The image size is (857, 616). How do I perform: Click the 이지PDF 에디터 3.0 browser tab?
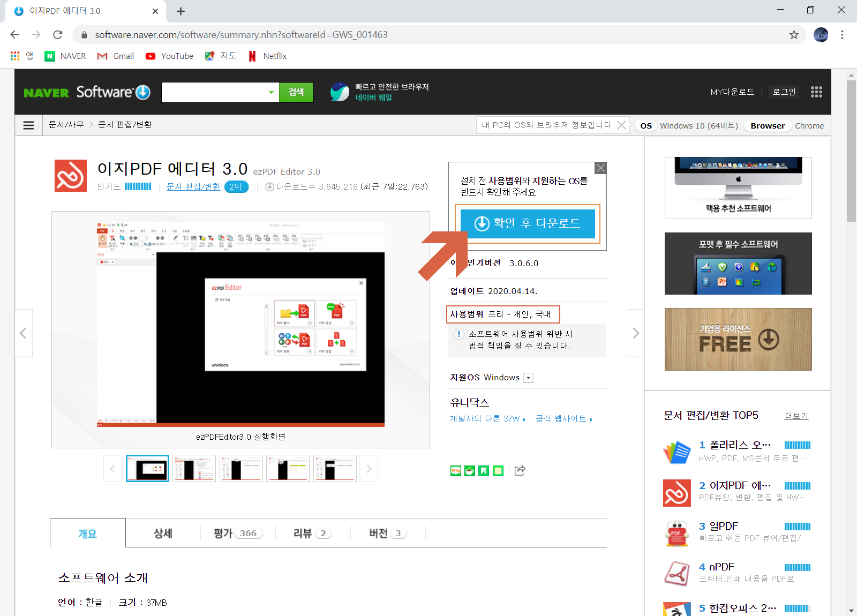(x=85, y=11)
